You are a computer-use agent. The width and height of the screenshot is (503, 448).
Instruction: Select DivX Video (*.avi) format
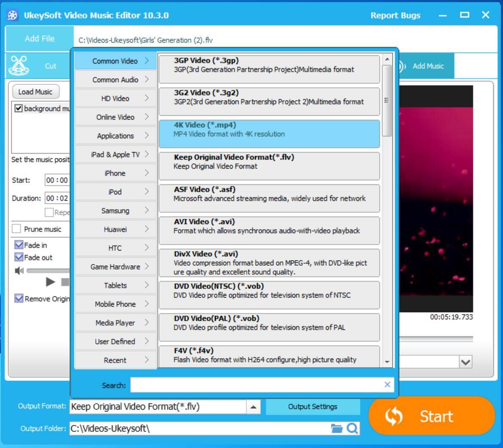pos(269,263)
